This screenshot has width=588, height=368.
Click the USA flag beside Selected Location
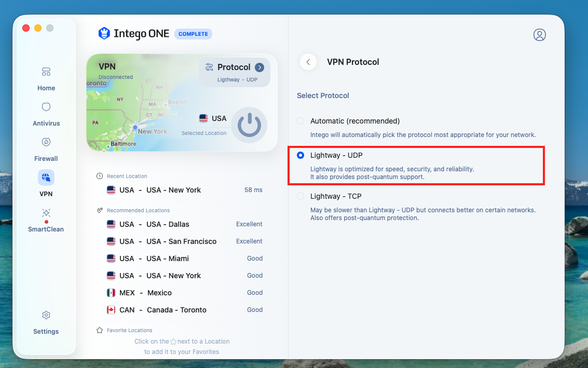[203, 118]
